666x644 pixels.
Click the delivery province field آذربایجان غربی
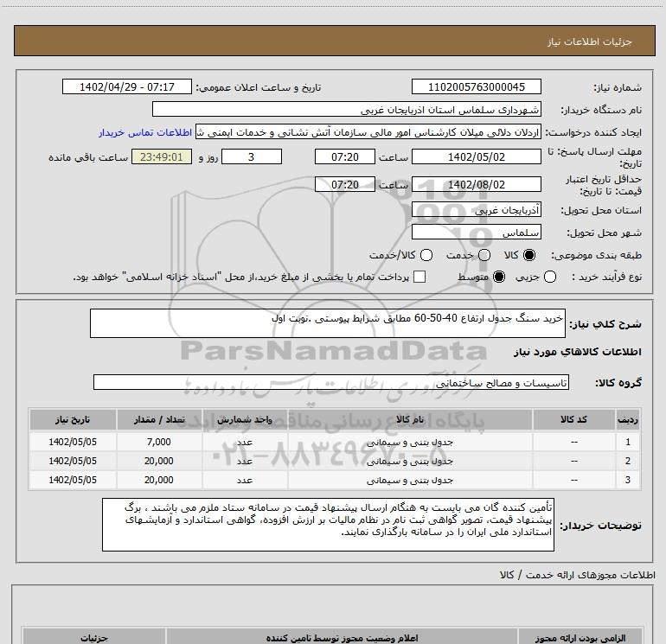click(476, 210)
